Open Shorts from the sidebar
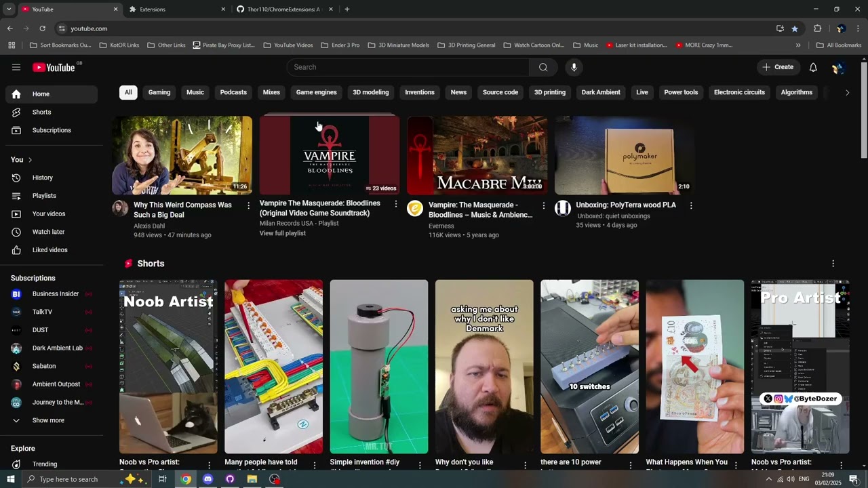The width and height of the screenshot is (868, 488). [52, 112]
